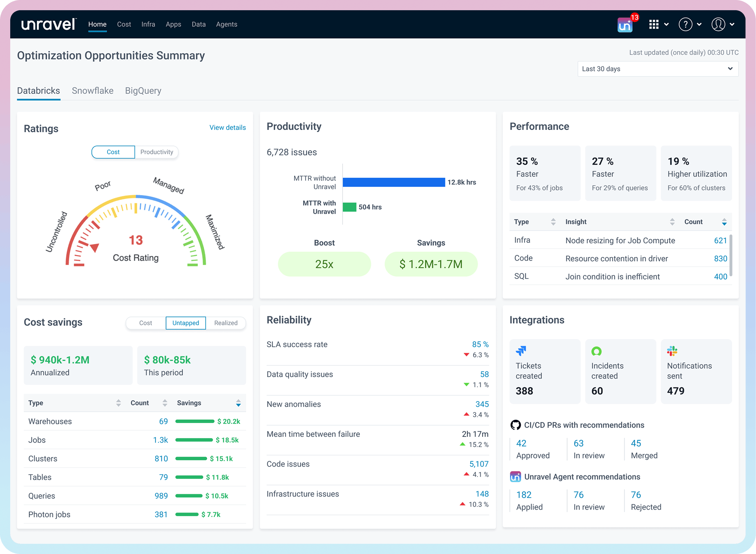The image size is (756, 554).
Task: Click the $ 1.2M-1.7M Savings pill
Action: [431, 264]
